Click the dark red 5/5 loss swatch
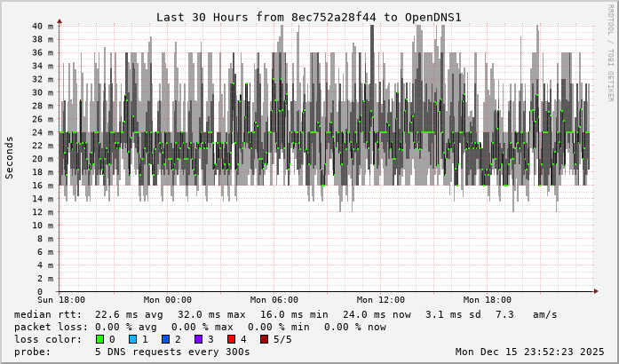The image size is (619, 364). click(x=265, y=339)
